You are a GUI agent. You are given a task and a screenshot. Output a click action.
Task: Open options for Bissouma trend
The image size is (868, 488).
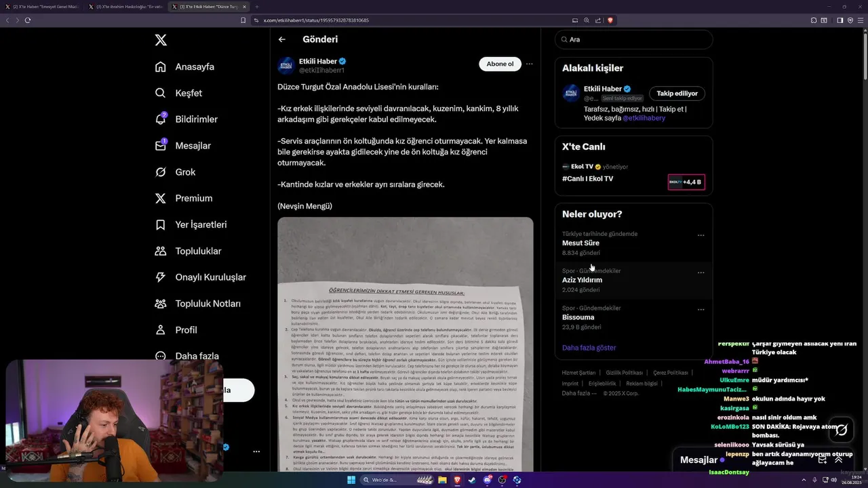tap(701, 310)
